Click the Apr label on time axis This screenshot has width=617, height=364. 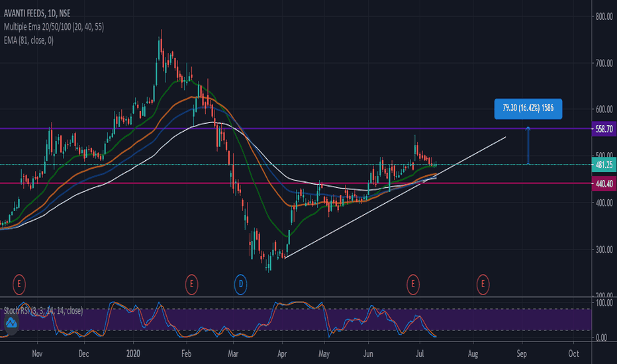click(x=282, y=353)
